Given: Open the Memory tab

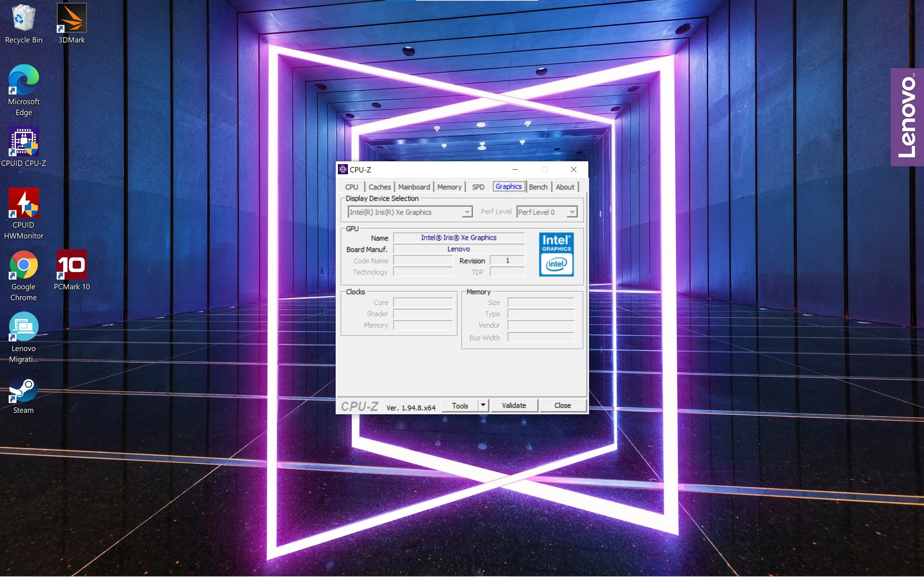Looking at the screenshot, I should pos(449,187).
